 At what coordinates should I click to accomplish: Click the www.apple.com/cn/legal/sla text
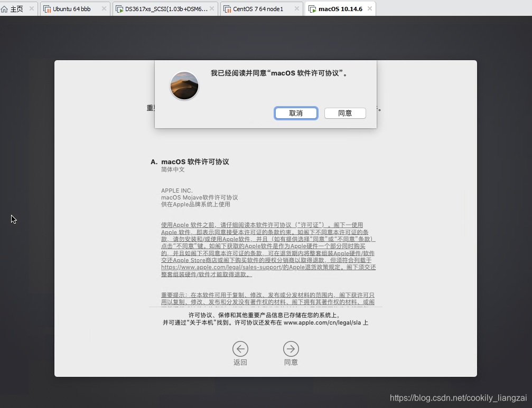coord(322,322)
